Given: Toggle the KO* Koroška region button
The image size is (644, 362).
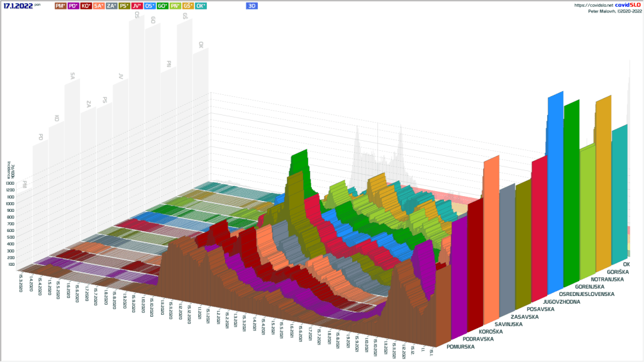Looking at the screenshot, I should click(86, 6).
